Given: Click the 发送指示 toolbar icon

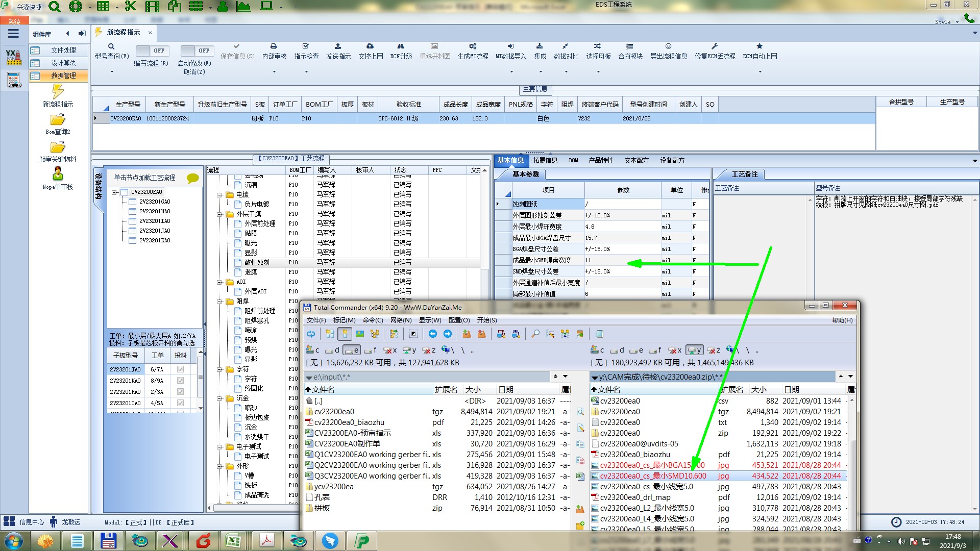Looking at the screenshot, I should click(338, 46).
